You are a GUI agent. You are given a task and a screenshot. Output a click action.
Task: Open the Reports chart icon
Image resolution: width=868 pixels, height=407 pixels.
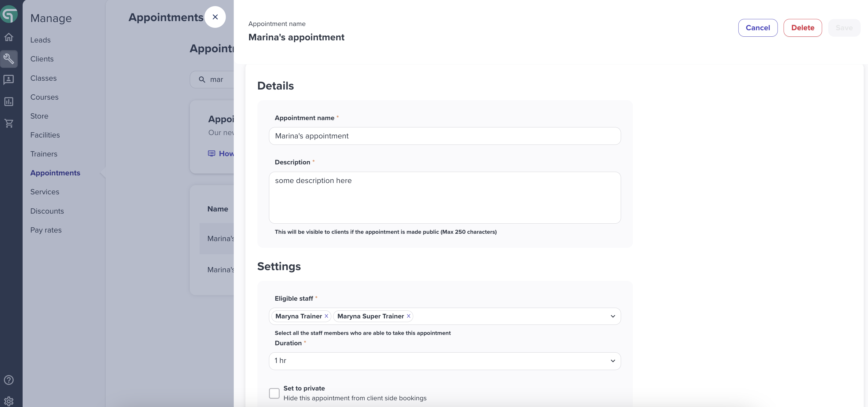point(9,101)
